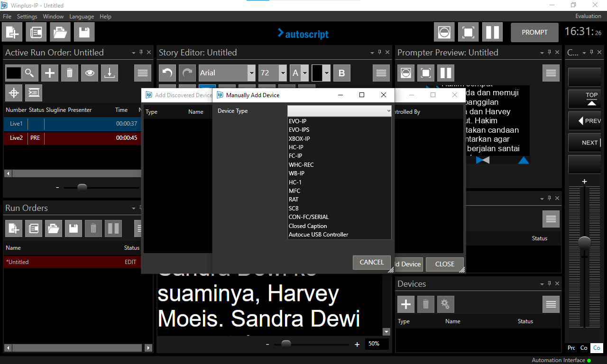Click the new run order icon in Run Orders

pyautogui.click(x=14, y=228)
